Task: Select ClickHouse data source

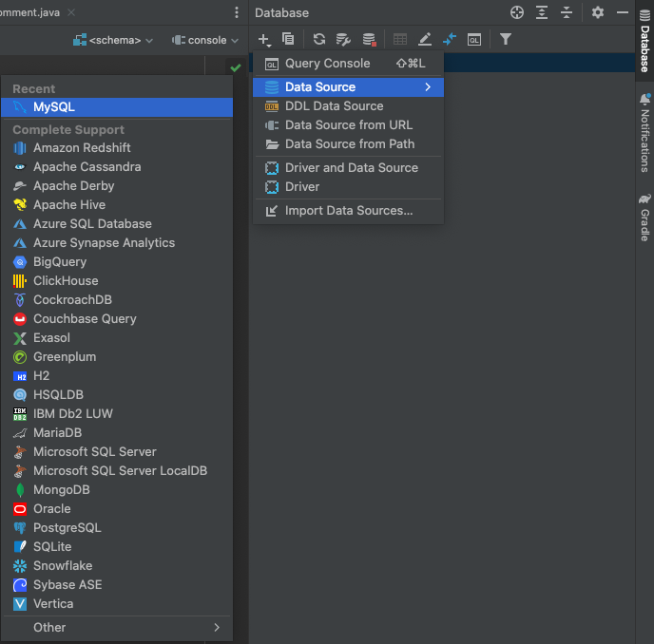Action: point(117,281)
